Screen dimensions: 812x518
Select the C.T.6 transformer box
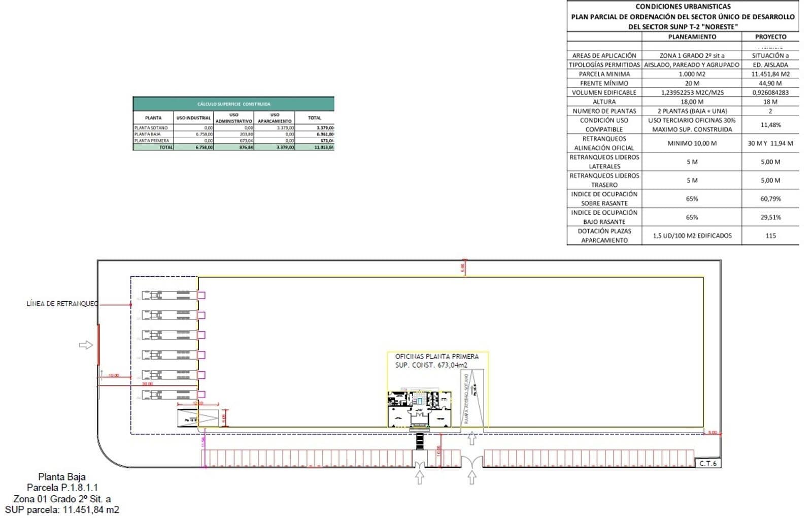[707, 463]
